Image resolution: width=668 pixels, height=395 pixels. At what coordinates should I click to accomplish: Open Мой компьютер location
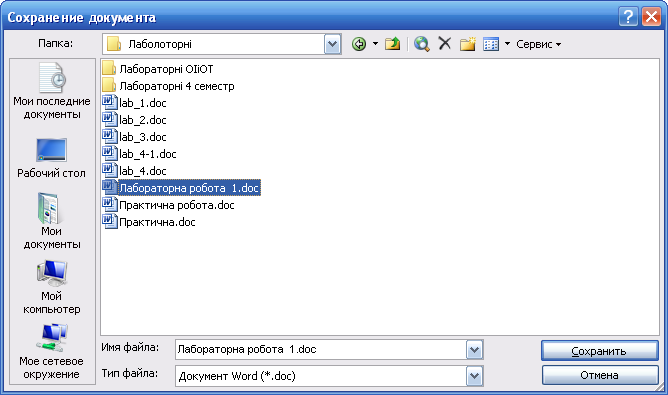click(x=52, y=287)
